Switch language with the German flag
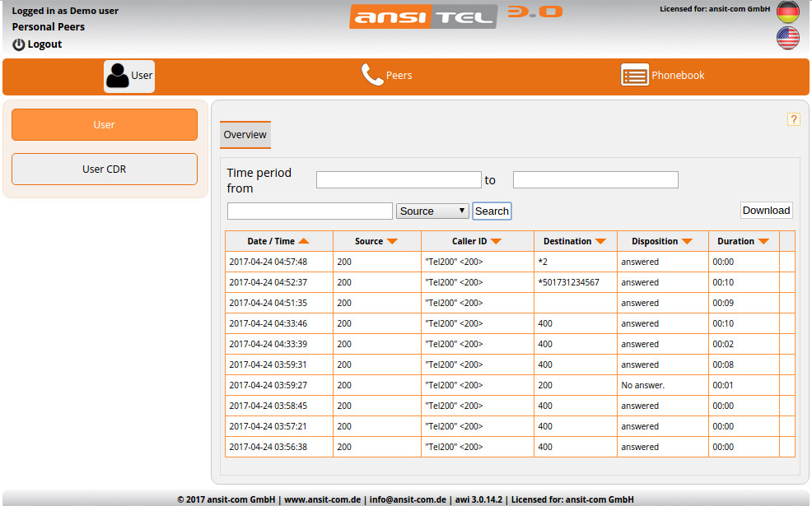The width and height of the screenshot is (812, 506). (788, 12)
